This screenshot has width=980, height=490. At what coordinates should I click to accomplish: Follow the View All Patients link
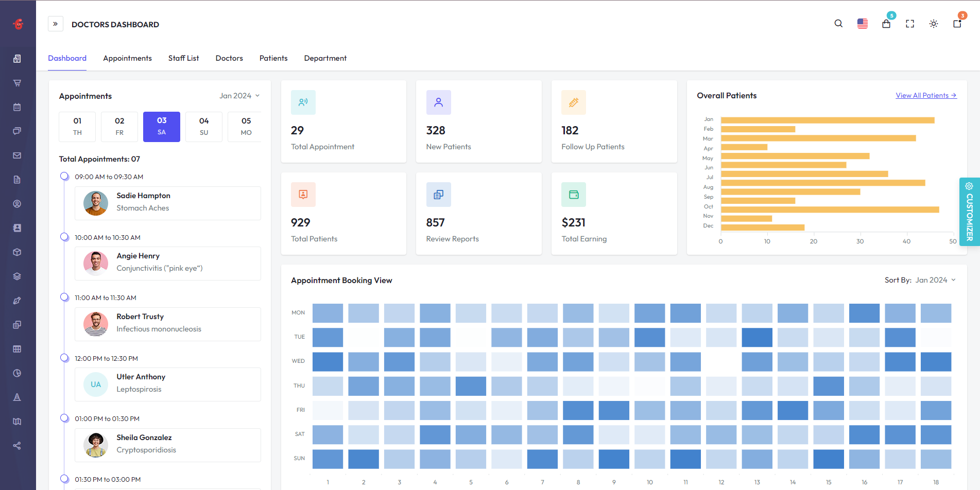(926, 96)
